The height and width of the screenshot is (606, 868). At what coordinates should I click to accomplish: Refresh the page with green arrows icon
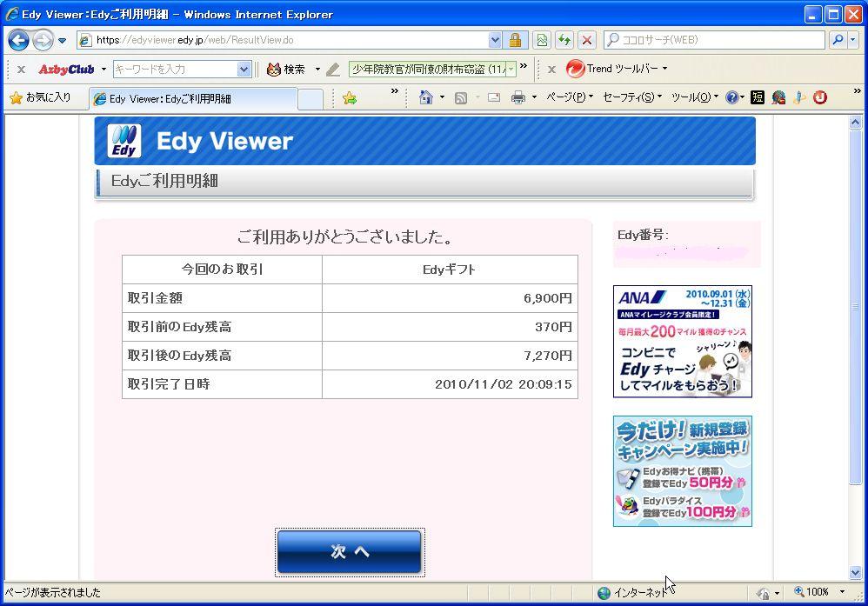pos(564,40)
